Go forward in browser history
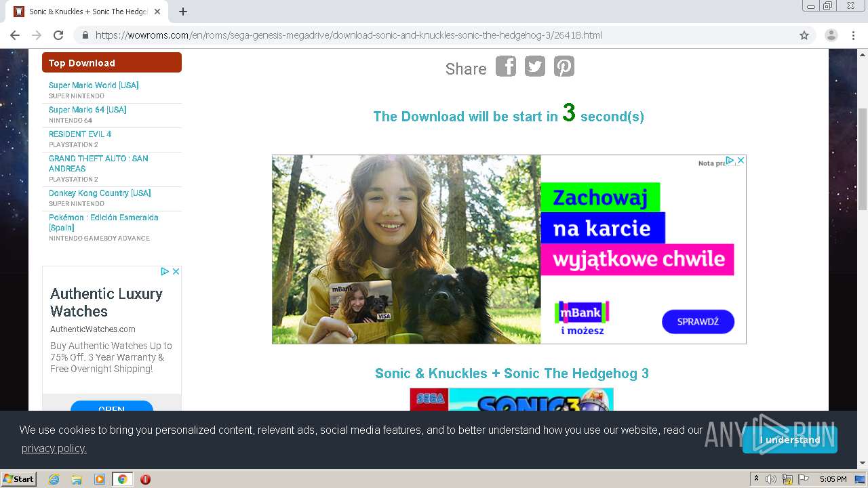This screenshot has height=488, width=868. 37,35
